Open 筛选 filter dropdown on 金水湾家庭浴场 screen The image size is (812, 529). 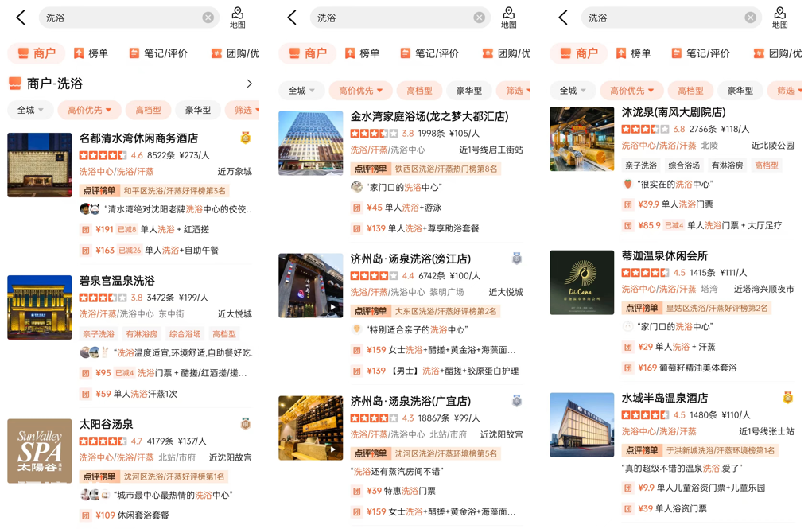pyautogui.click(x=514, y=91)
